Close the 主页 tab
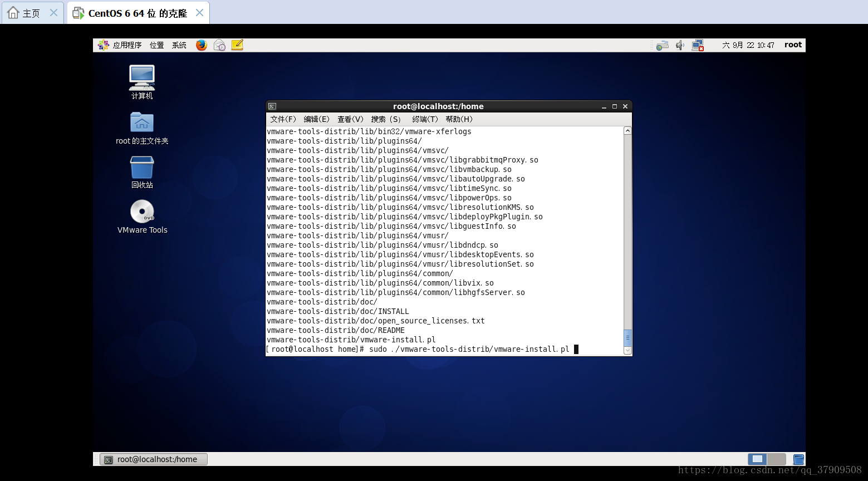 click(x=53, y=12)
